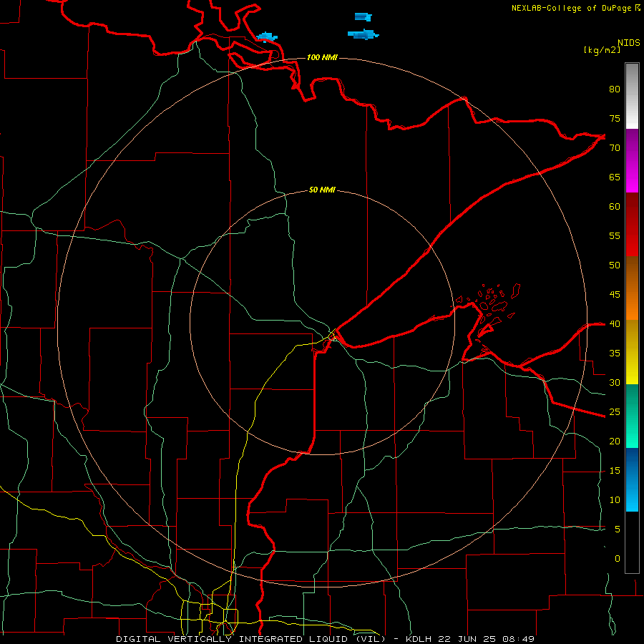Click the 100 NMI range ring label

coord(322,57)
